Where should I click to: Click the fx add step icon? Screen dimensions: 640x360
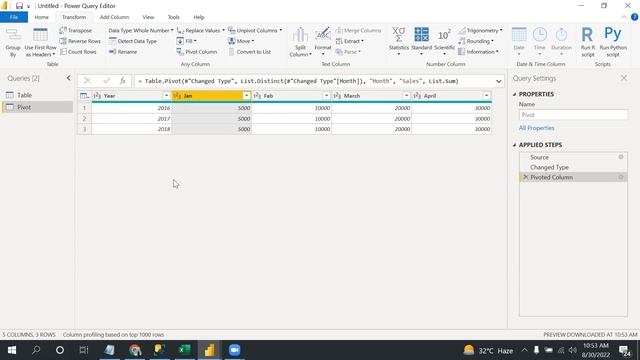122,81
